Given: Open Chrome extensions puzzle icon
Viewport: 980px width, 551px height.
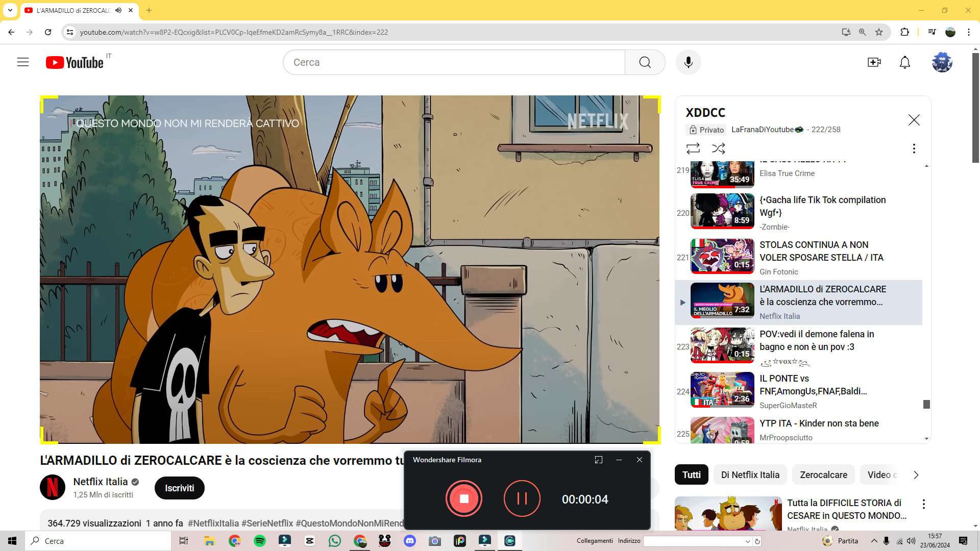Looking at the screenshot, I should pyautogui.click(x=904, y=32).
